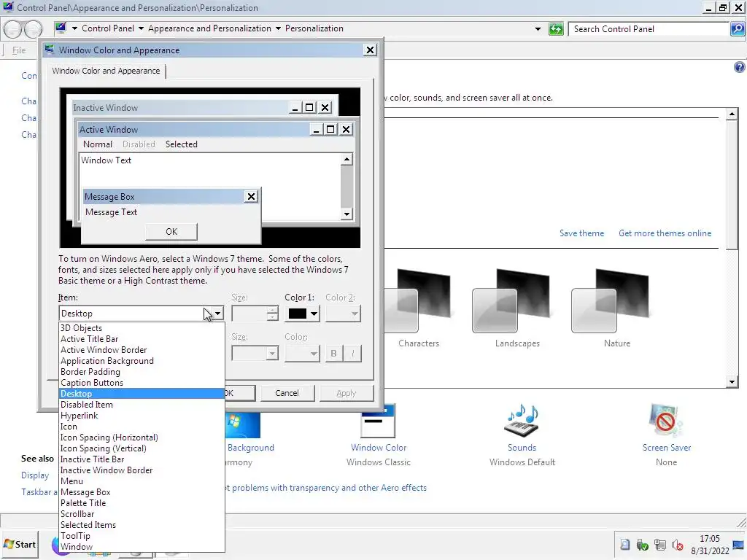Click the taskbar clock 17:05
747x560 pixels.
[709, 539]
